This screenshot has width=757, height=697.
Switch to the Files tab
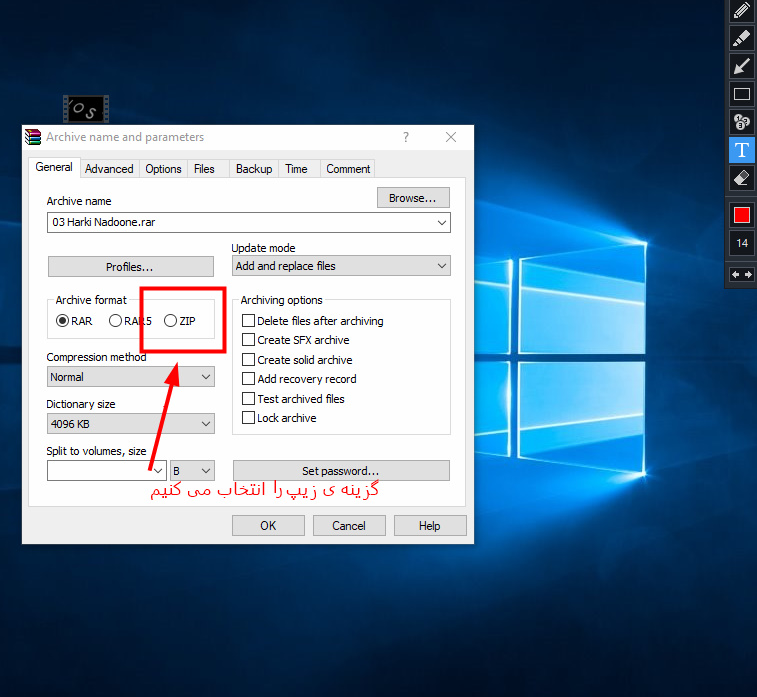tap(204, 169)
